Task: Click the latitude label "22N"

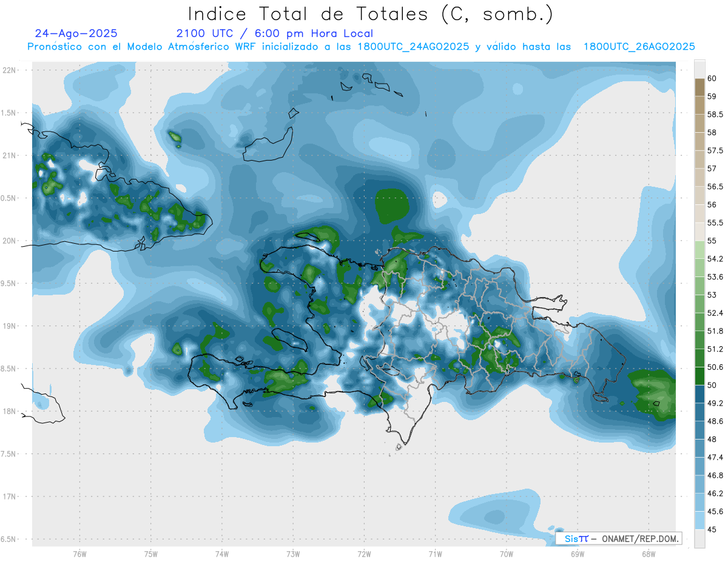Action: click(x=9, y=70)
